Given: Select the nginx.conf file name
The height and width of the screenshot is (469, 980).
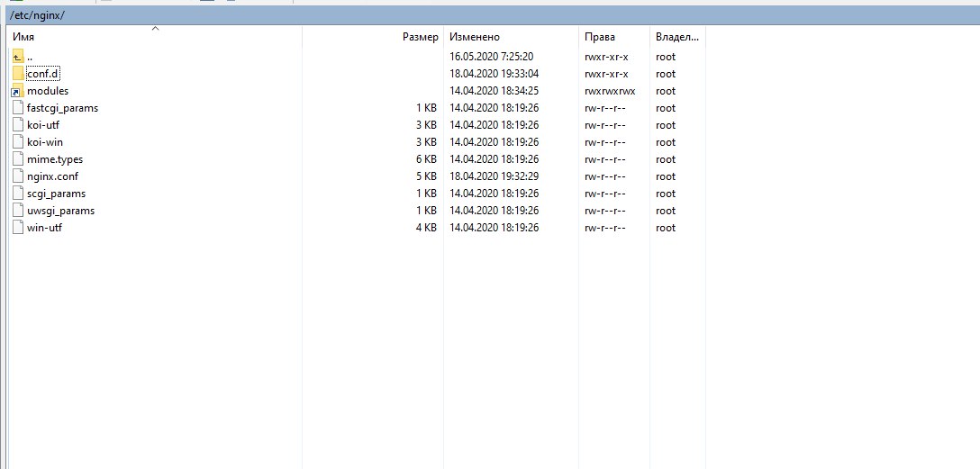Looking at the screenshot, I should pyautogui.click(x=52, y=176).
